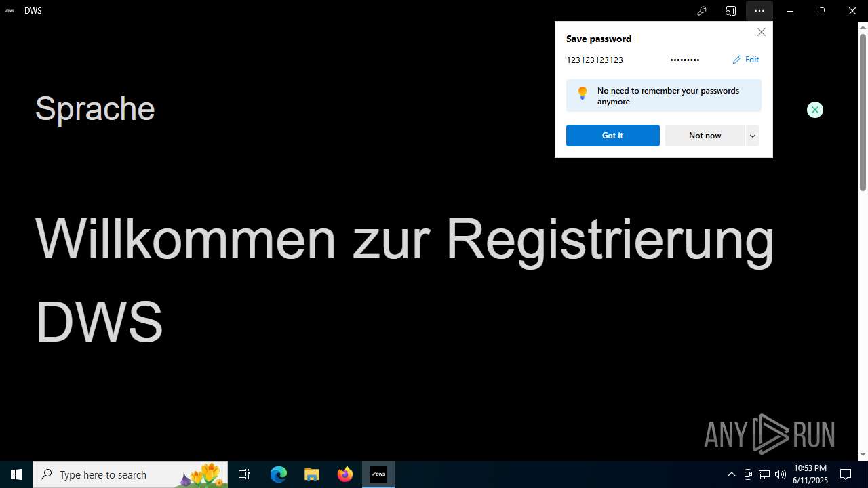Screen dimensions: 868x488
Task: Select the masked password dots
Action: pos(685,60)
